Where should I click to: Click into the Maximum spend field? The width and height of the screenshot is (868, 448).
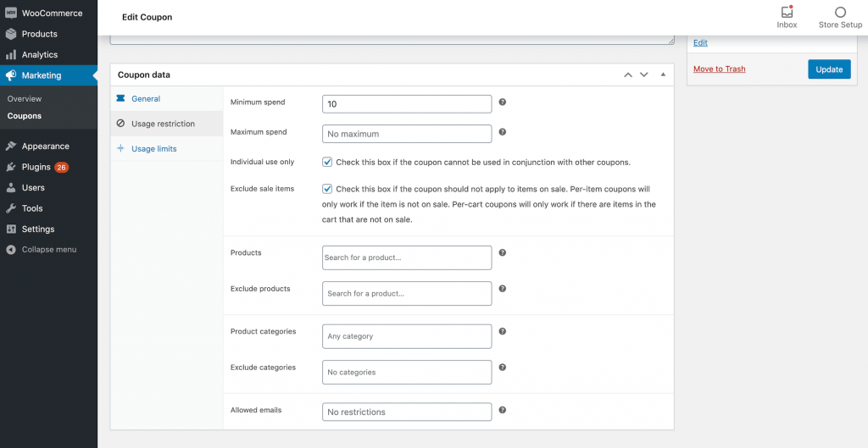(x=407, y=134)
